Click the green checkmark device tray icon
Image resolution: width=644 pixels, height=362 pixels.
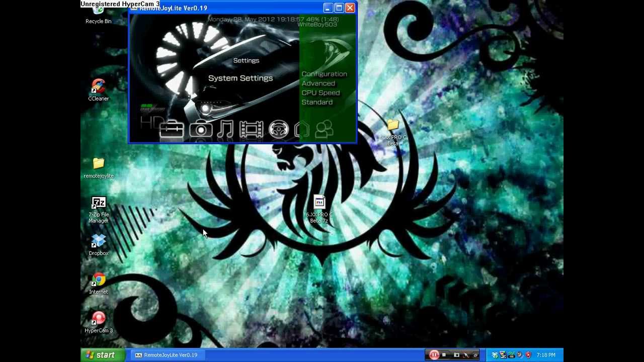[511, 355]
